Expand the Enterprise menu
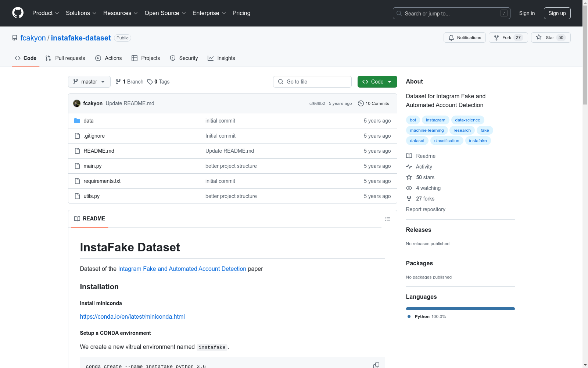 209,13
